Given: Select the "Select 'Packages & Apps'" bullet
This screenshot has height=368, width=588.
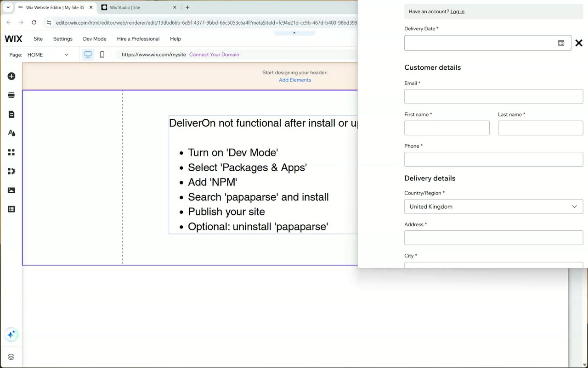Looking at the screenshot, I should tap(247, 167).
